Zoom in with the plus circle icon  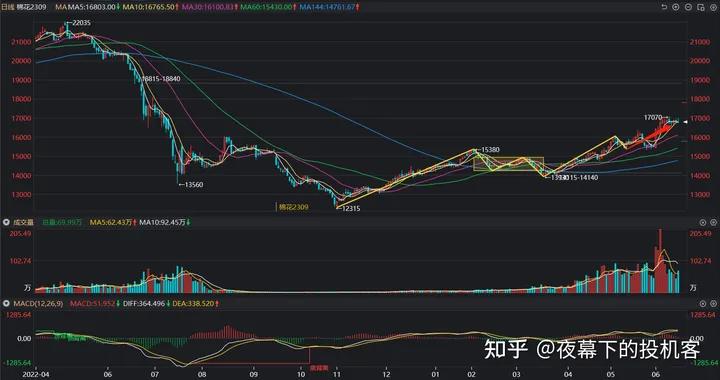[675, 7]
